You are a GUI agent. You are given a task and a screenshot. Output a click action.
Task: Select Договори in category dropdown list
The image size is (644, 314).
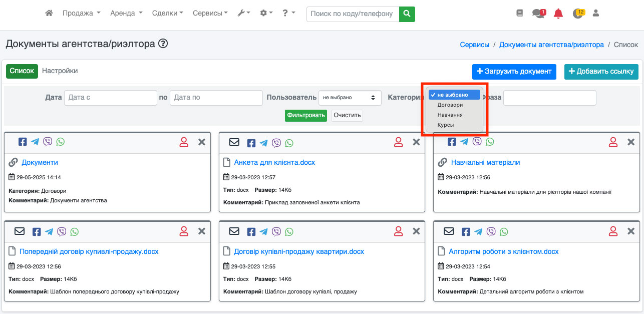click(450, 105)
